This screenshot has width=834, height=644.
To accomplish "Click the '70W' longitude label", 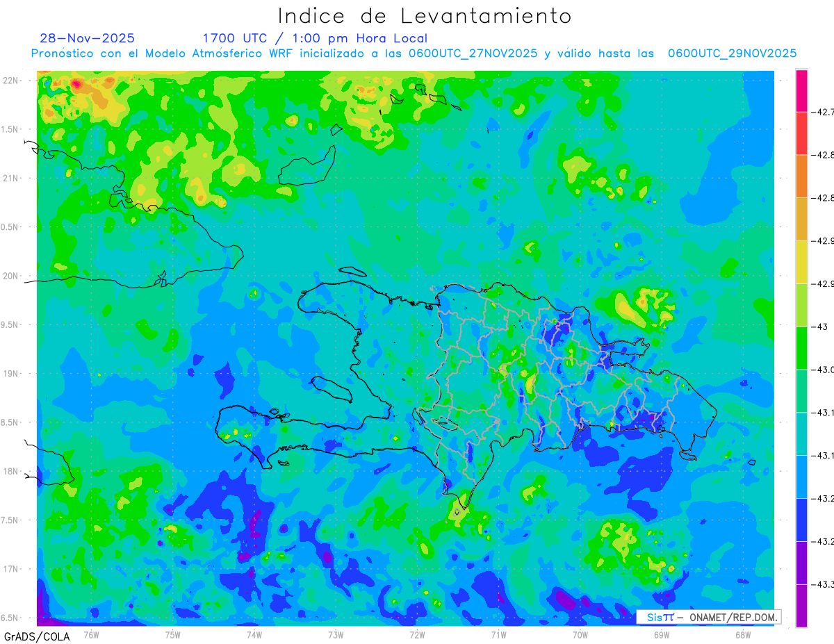I will [x=580, y=634].
